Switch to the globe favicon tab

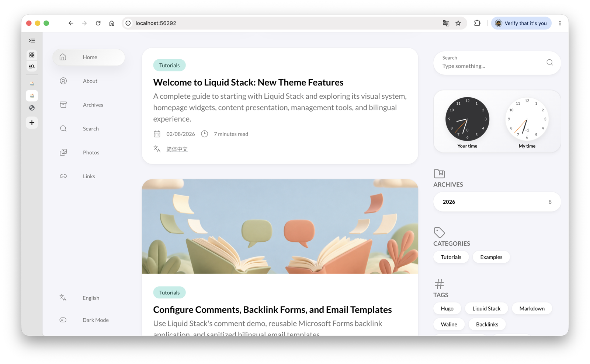pyautogui.click(x=32, y=108)
